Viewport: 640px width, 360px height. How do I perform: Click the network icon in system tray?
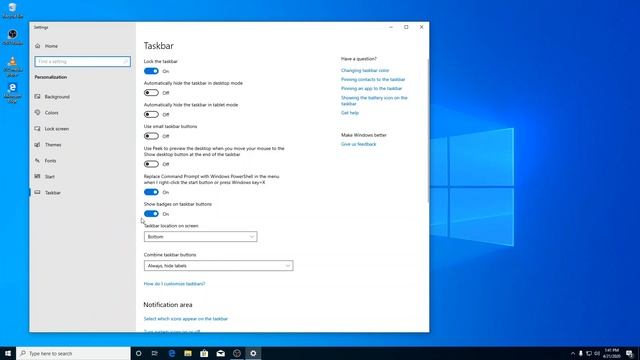click(589, 353)
